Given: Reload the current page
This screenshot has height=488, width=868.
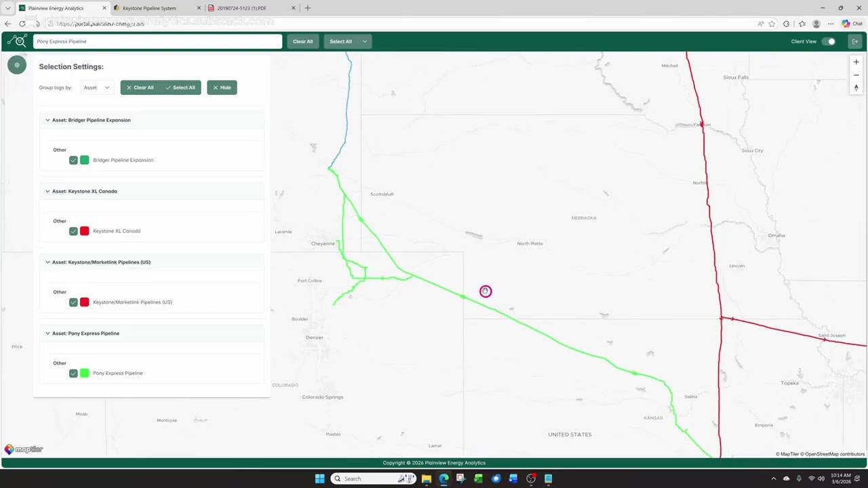Looking at the screenshot, I should pos(22,24).
